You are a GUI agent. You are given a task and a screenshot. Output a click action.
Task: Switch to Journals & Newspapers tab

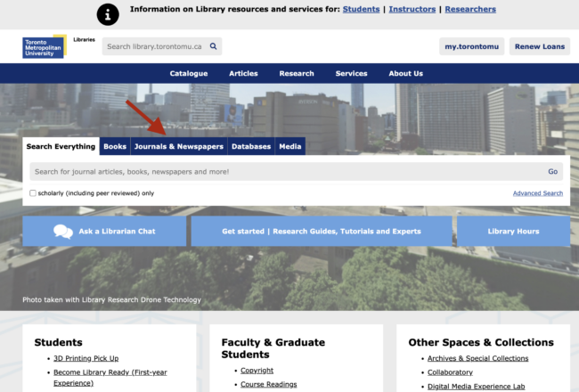(x=179, y=146)
